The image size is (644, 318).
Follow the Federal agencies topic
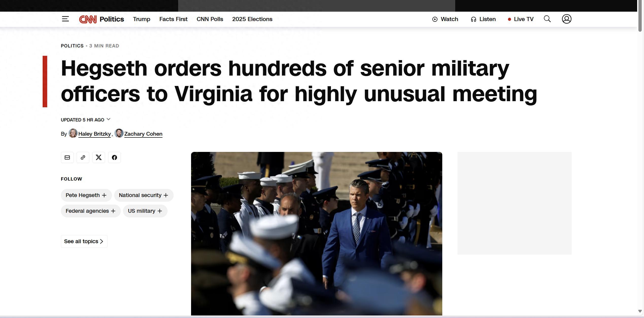tap(91, 211)
